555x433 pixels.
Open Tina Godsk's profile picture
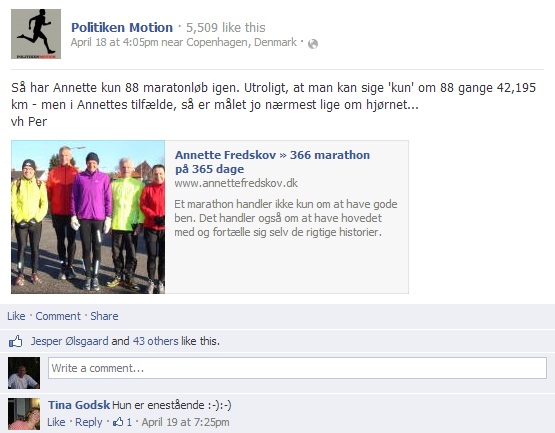24,414
